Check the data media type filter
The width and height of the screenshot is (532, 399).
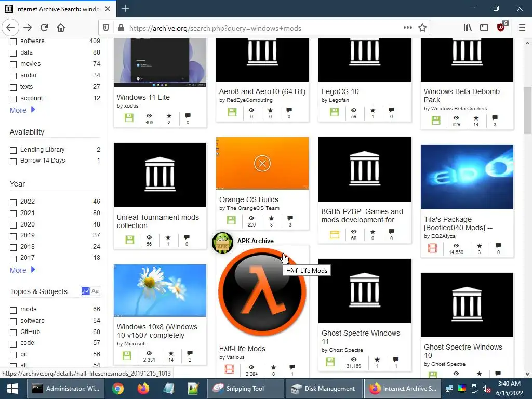pyautogui.click(x=13, y=54)
